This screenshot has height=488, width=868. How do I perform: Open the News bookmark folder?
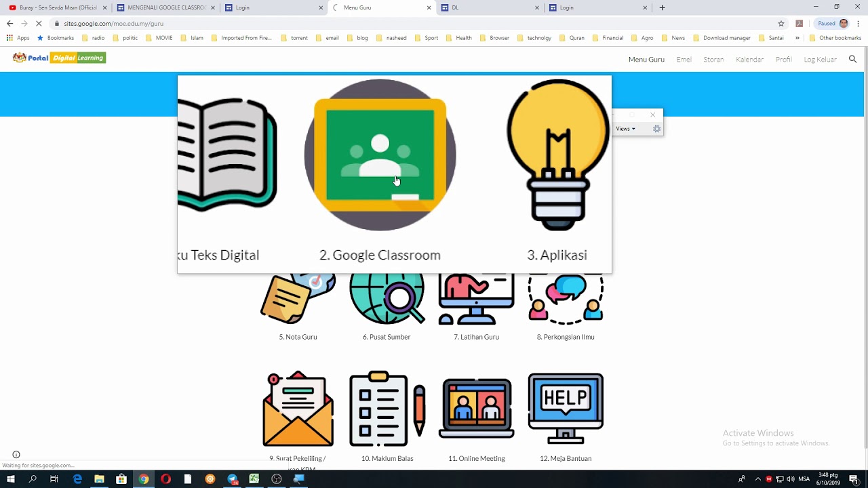pyautogui.click(x=673, y=38)
